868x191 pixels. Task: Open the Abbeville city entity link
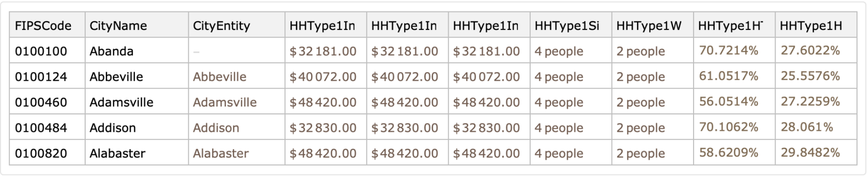point(220,77)
